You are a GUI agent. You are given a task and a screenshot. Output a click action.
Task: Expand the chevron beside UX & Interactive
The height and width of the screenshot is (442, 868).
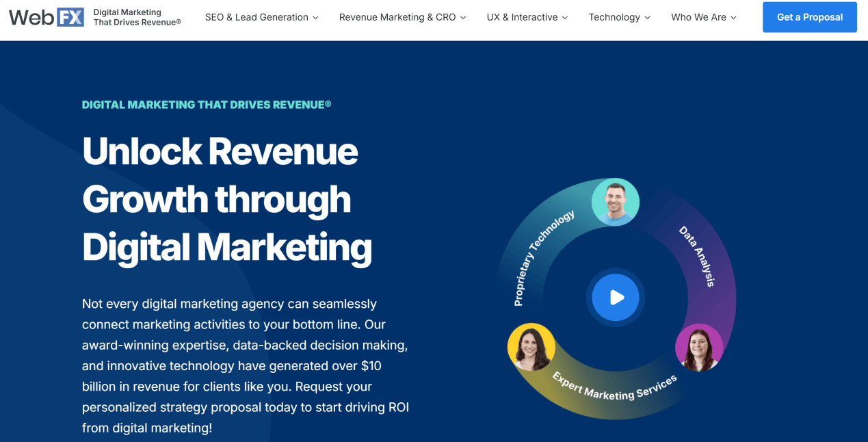click(x=565, y=18)
